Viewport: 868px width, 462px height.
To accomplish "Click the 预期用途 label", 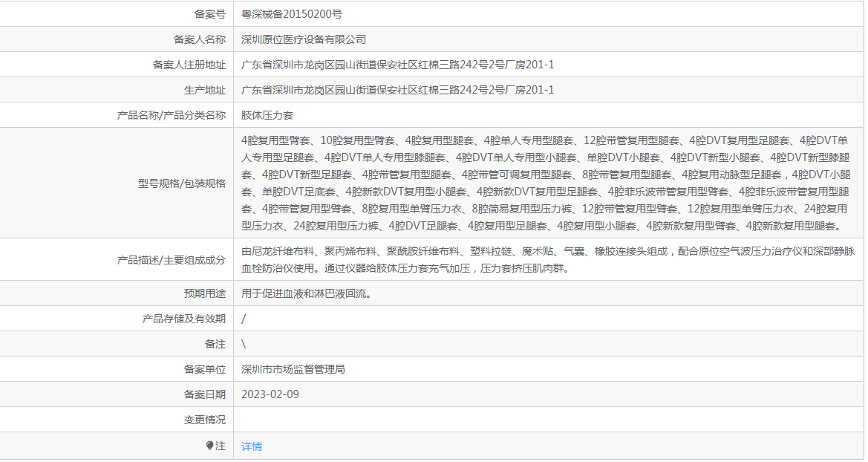I will (x=205, y=293).
